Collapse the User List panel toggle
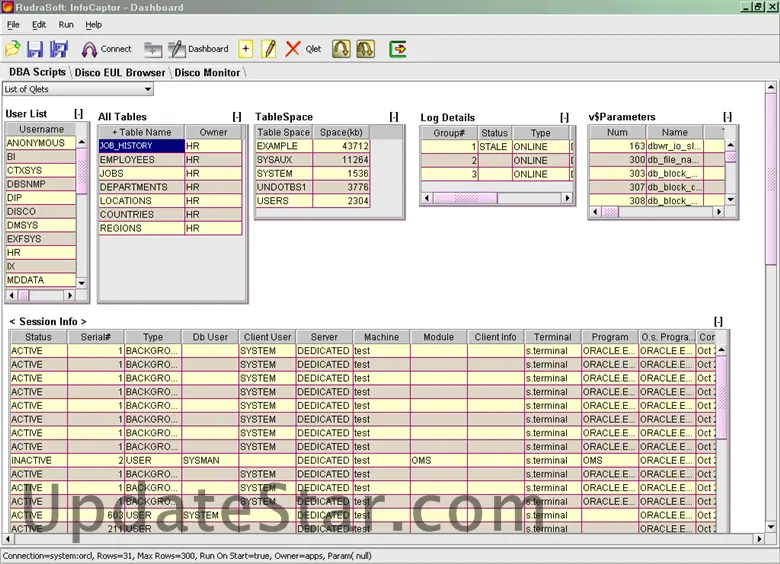Viewport: 780px width, 564px height. 78,115
